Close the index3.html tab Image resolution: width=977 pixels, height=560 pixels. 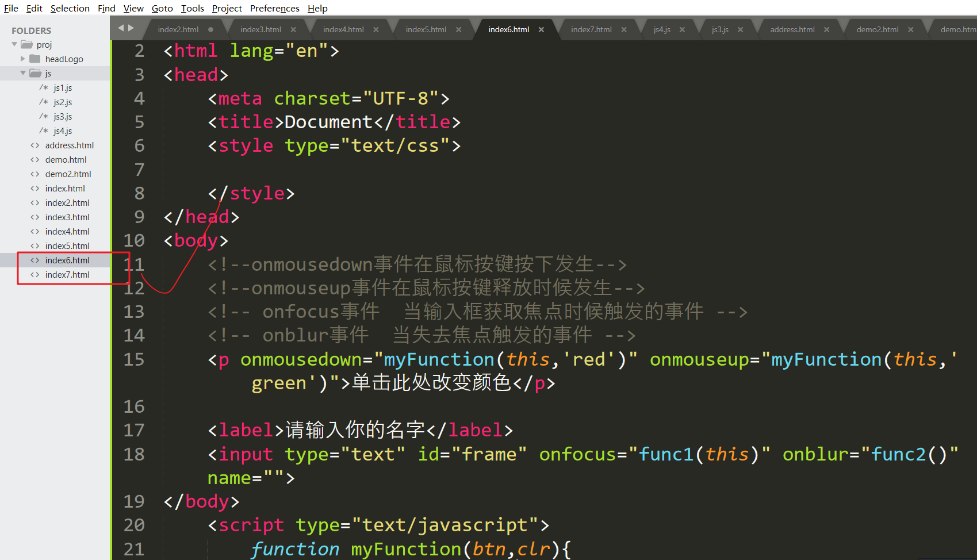tap(293, 29)
